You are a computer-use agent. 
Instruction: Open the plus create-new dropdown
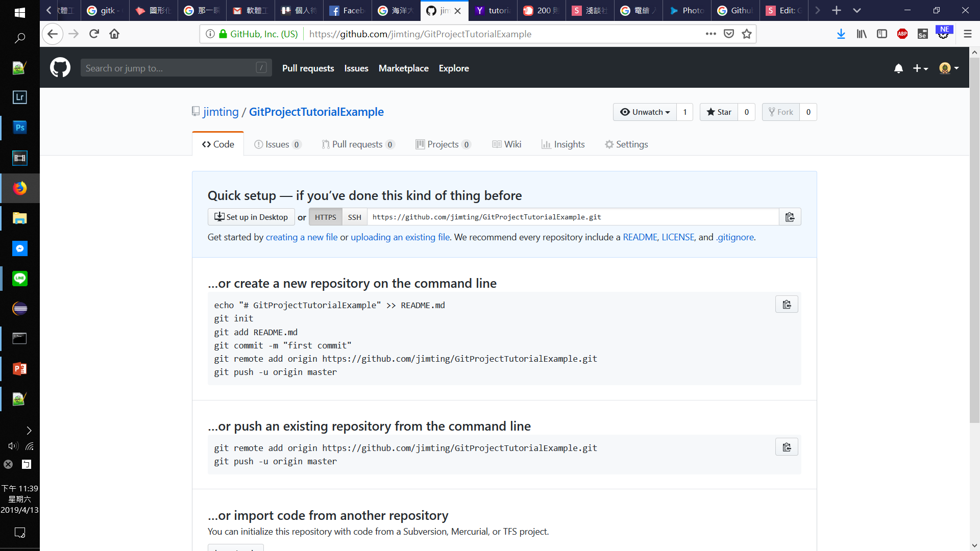pyautogui.click(x=920, y=68)
